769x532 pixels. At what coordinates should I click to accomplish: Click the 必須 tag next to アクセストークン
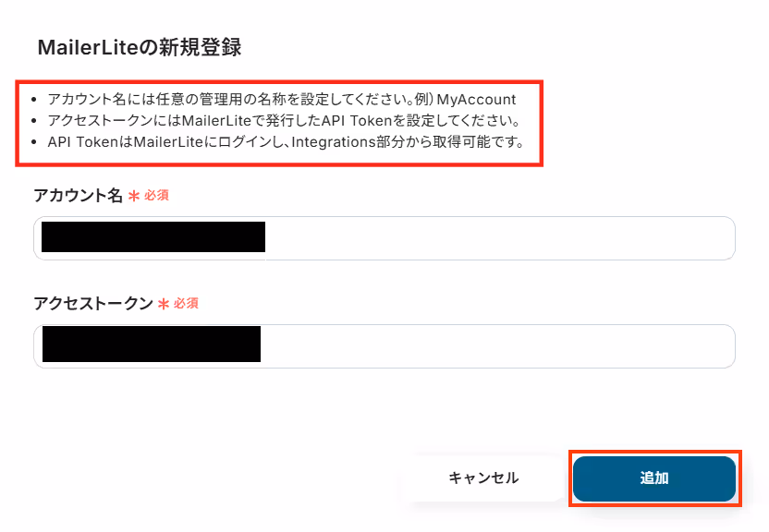[186, 303]
